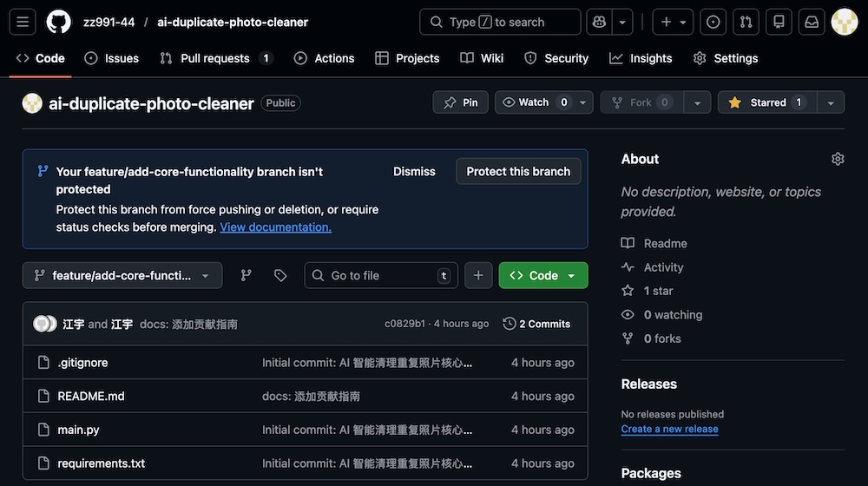Open star lists dropdown arrow
This screenshot has width=868, height=486.
[x=831, y=102]
